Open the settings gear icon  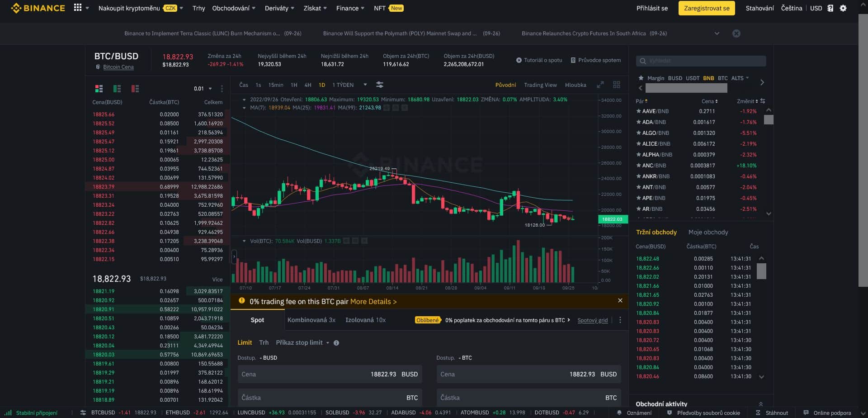point(843,8)
